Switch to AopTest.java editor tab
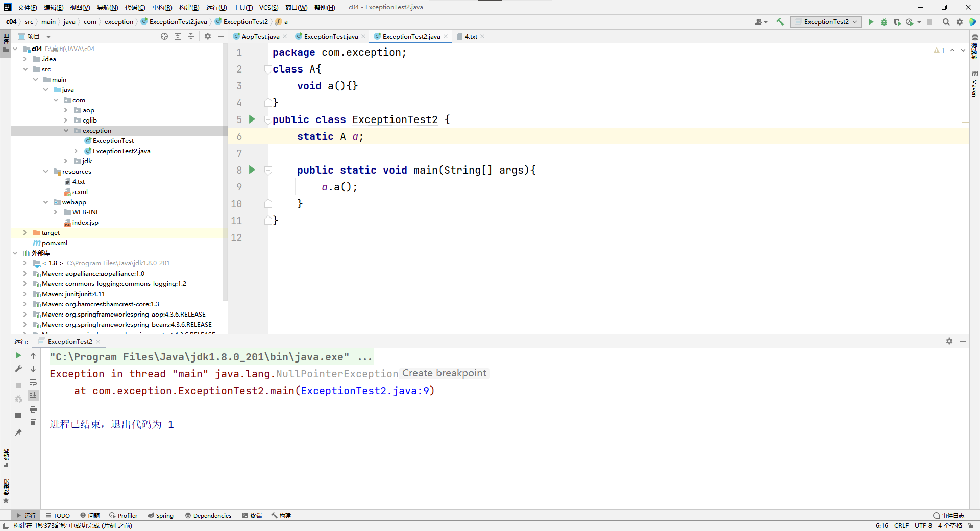The width and height of the screenshot is (980, 531). click(260, 36)
